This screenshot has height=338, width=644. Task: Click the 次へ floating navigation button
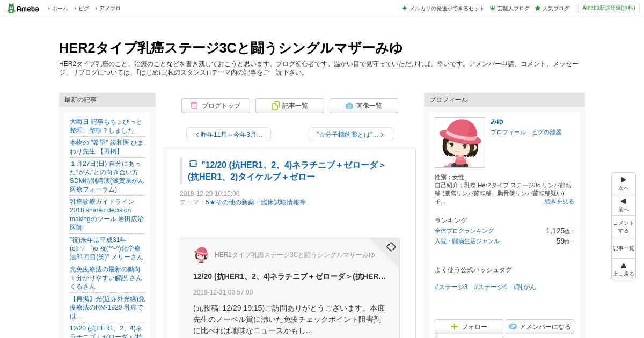point(624,183)
